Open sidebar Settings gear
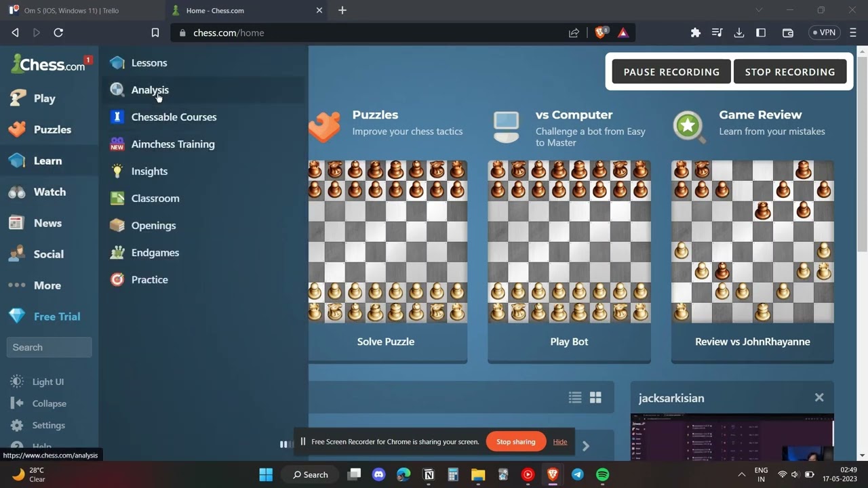Screen dimensions: 868x488 (x=18, y=425)
